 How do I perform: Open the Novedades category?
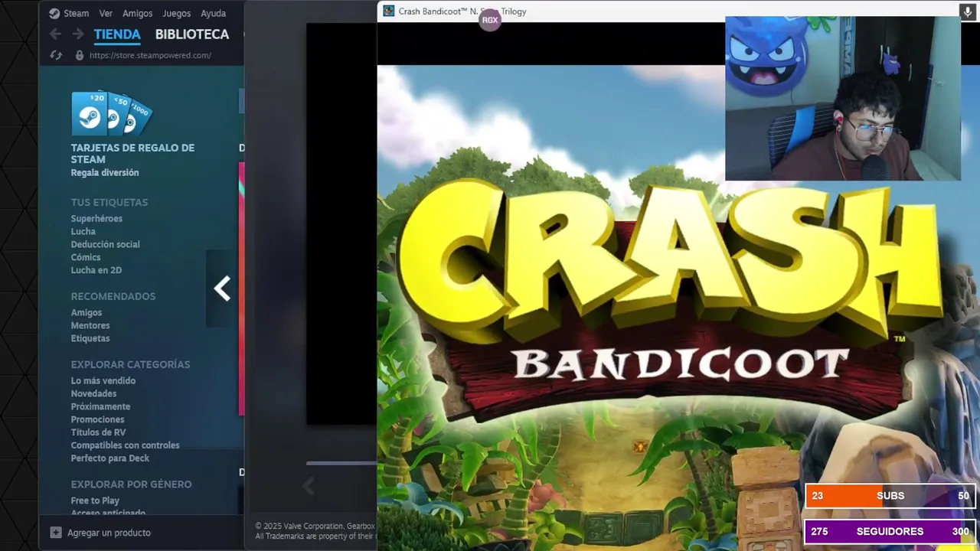click(x=94, y=393)
